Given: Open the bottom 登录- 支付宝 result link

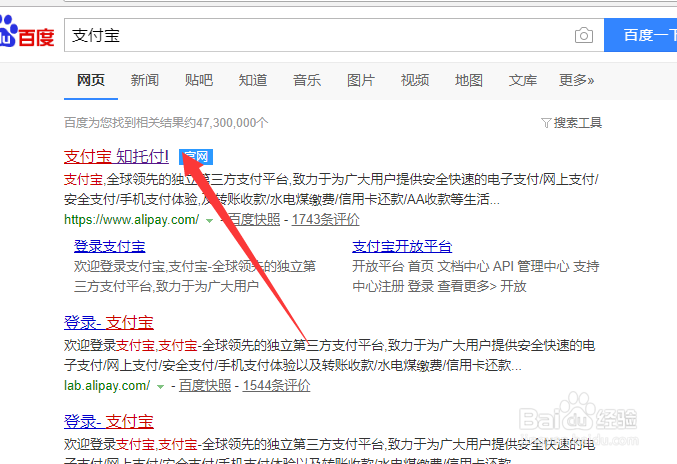Looking at the screenshot, I should pyautogui.click(x=109, y=421).
